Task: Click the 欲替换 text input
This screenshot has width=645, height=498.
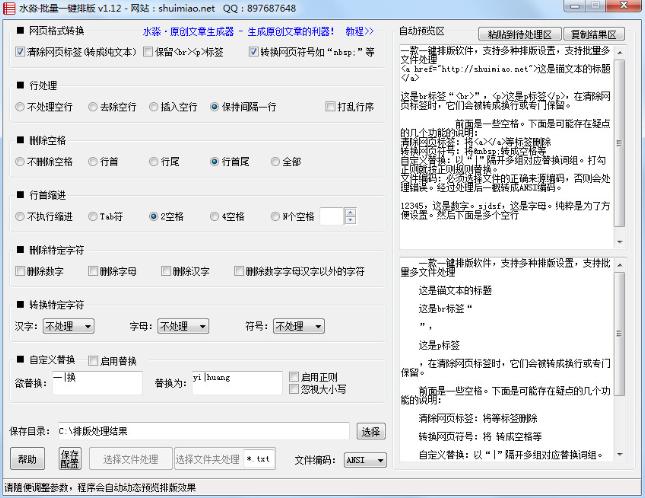Action: [x=98, y=381]
